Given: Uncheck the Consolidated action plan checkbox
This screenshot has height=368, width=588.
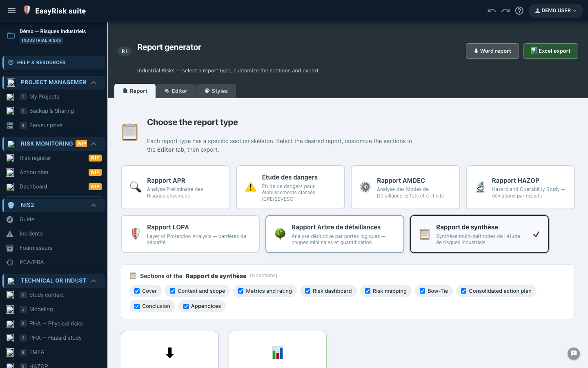Looking at the screenshot, I should pyautogui.click(x=464, y=291).
